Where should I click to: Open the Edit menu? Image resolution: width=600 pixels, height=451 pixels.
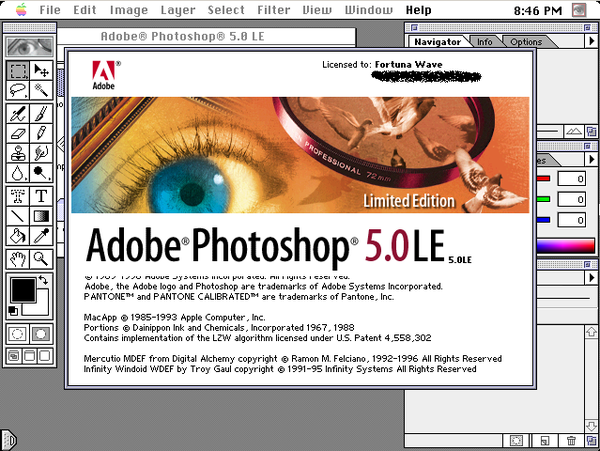click(x=85, y=10)
